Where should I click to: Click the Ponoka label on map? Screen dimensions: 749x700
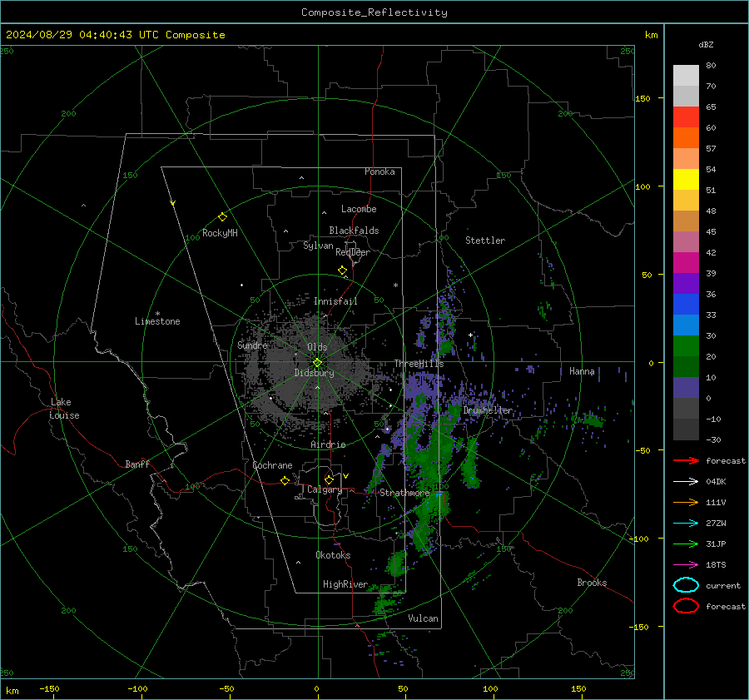379,171
